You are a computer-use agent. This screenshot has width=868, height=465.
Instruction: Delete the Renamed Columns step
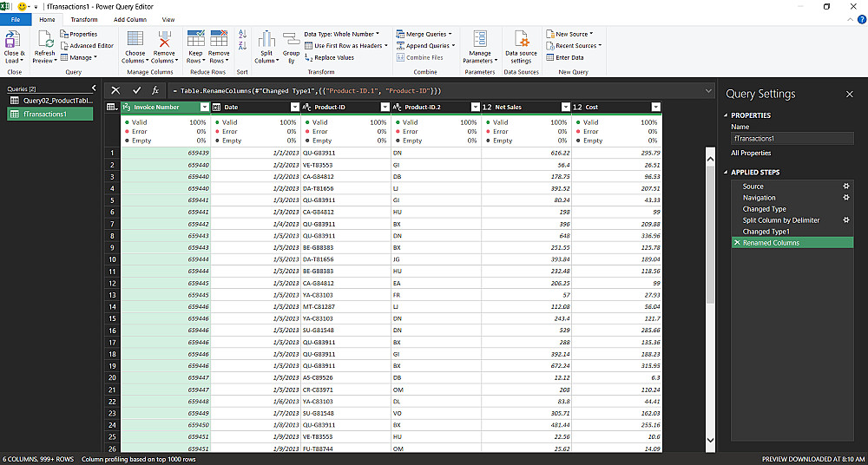click(736, 243)
